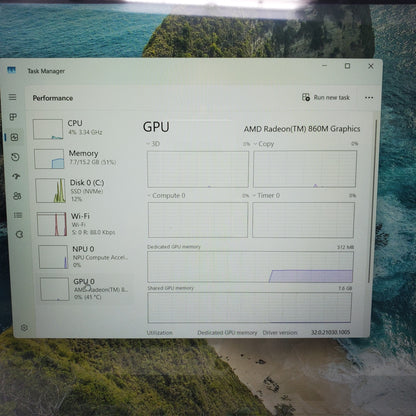
Task: Select the CPU performance item
Action: click(x=82, y=129)
